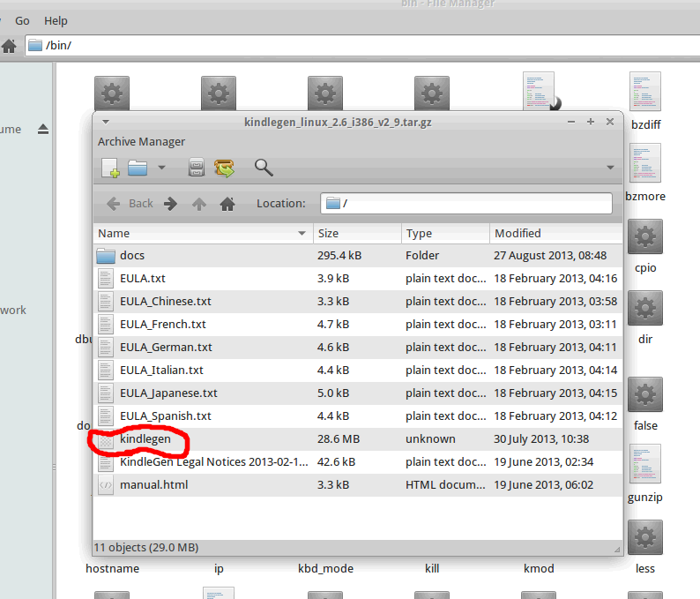Image resolution: width=700 pixels, height=599 pixels.
Task: Open the Archive Manager window menu arrow
Action: tap(106, 122)
